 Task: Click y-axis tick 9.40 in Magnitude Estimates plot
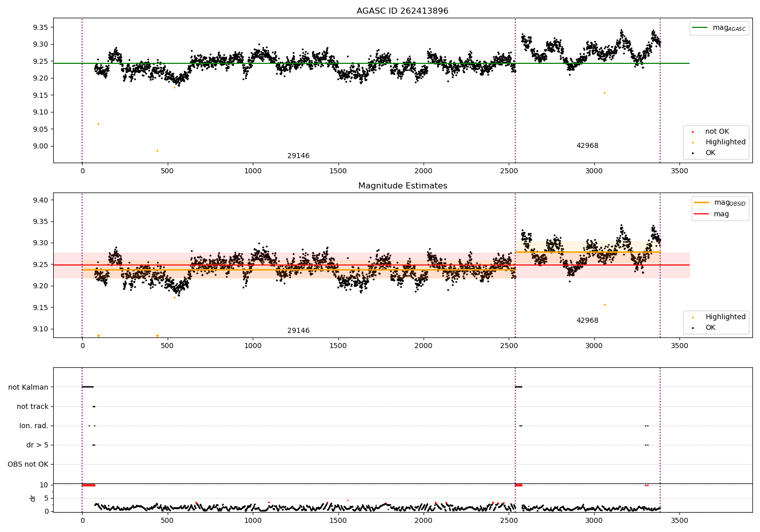click(40, 200)
